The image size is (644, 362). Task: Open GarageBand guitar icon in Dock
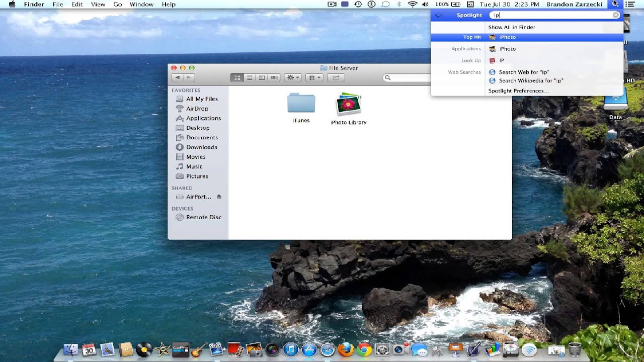(x=199, y=349)
